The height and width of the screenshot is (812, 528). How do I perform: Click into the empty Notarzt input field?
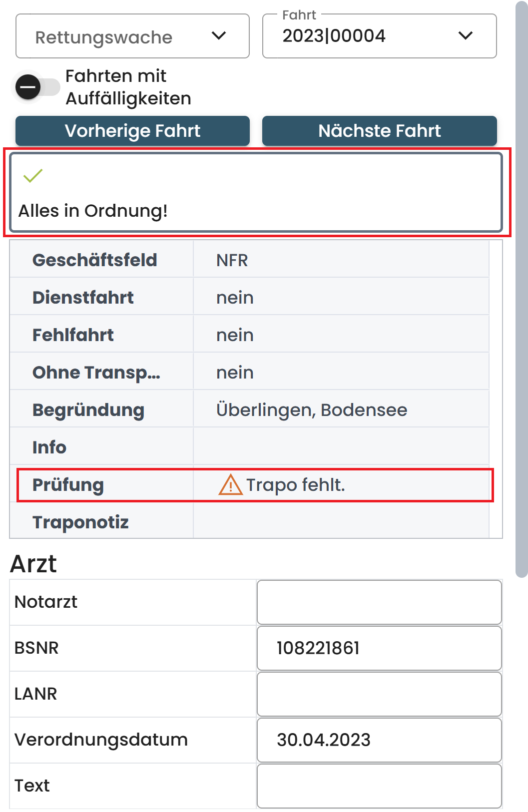click(378, 601)
